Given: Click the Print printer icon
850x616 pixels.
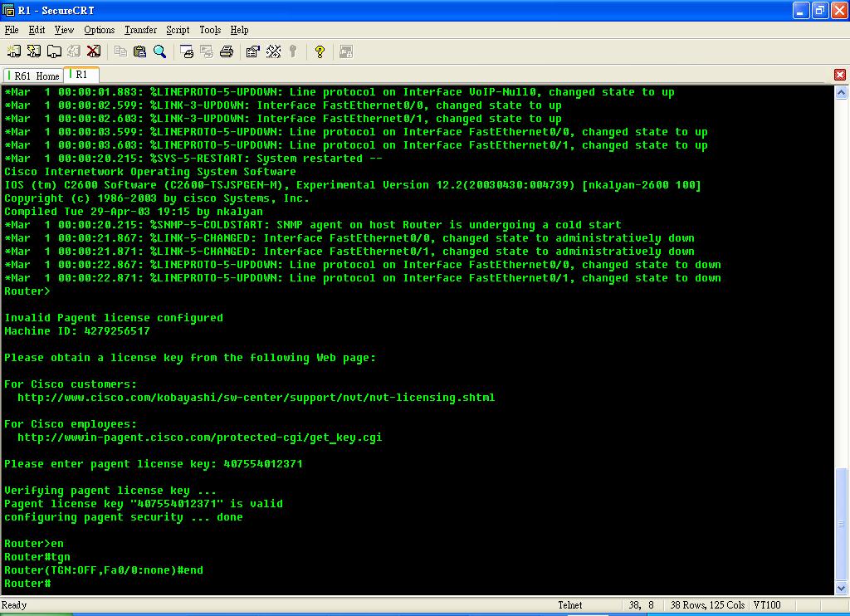Looking at the screenshot, I should pos(227,51).
